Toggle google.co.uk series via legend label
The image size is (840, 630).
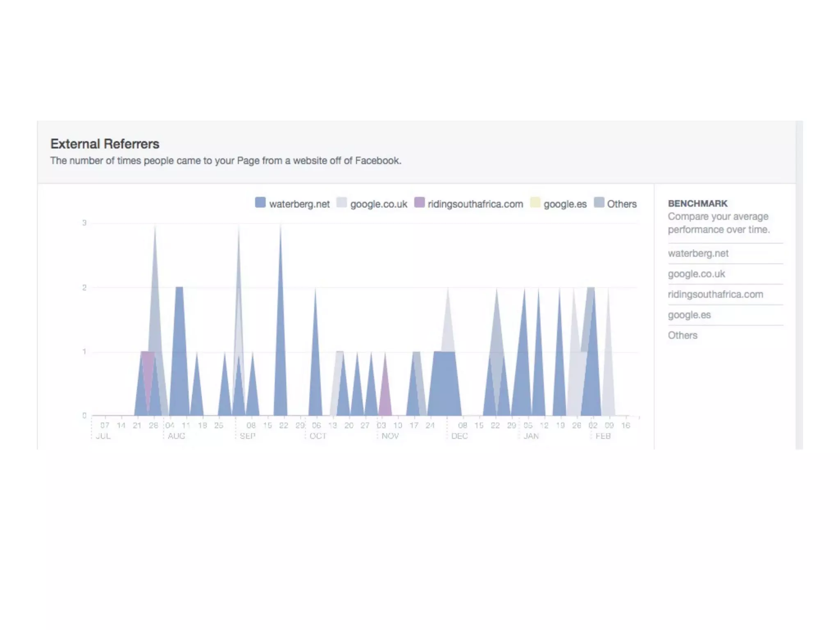tap(379, 204)
